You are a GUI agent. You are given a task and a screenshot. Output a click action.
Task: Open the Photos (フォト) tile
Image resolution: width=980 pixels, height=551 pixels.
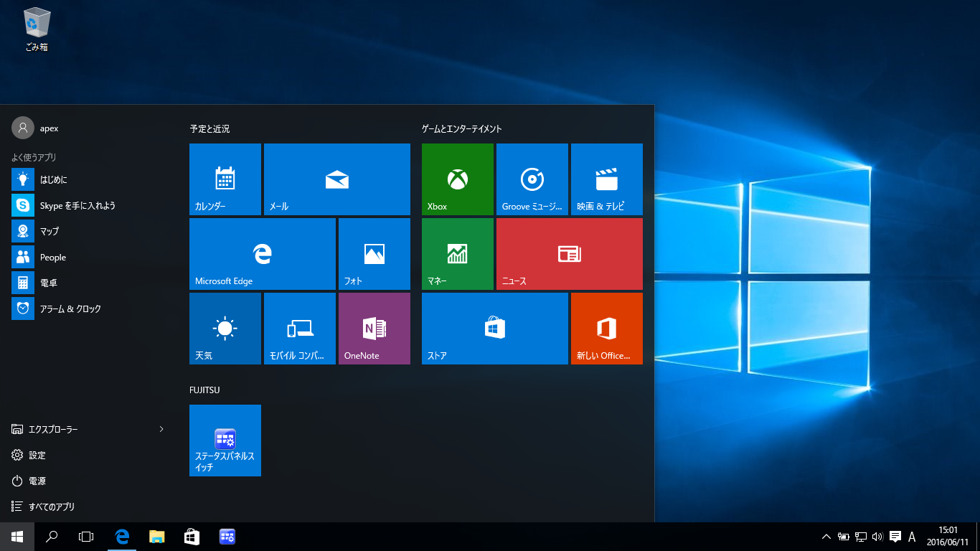pos(374,254)
